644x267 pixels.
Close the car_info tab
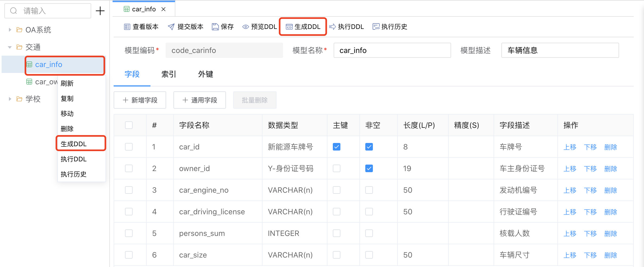pyautogui.click(x=163, y=9)
